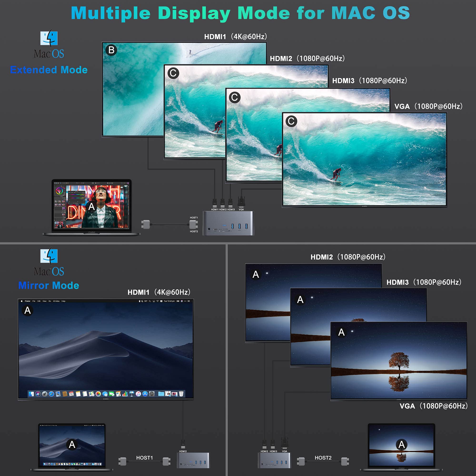Click the clock showing Tue 10:44 pm
Image resolution: width=476 pixels, height=476 pixels.
[169, 301]
